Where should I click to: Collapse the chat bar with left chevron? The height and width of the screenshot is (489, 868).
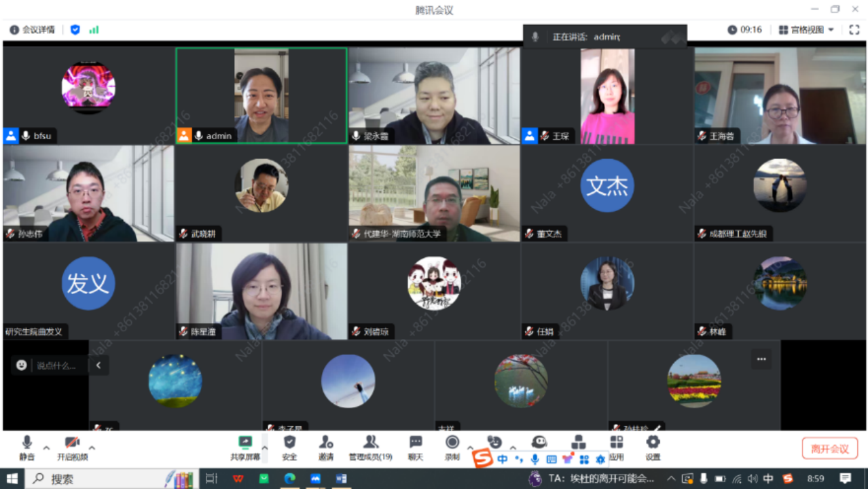(x=98, y=365)
